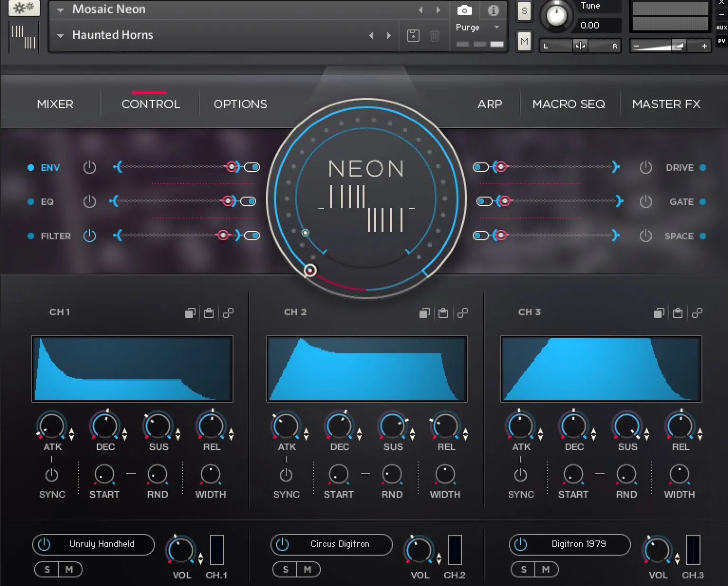Select the Circus Digitron sound source
This screenshot has width=728, height=586.
(340, 544)
